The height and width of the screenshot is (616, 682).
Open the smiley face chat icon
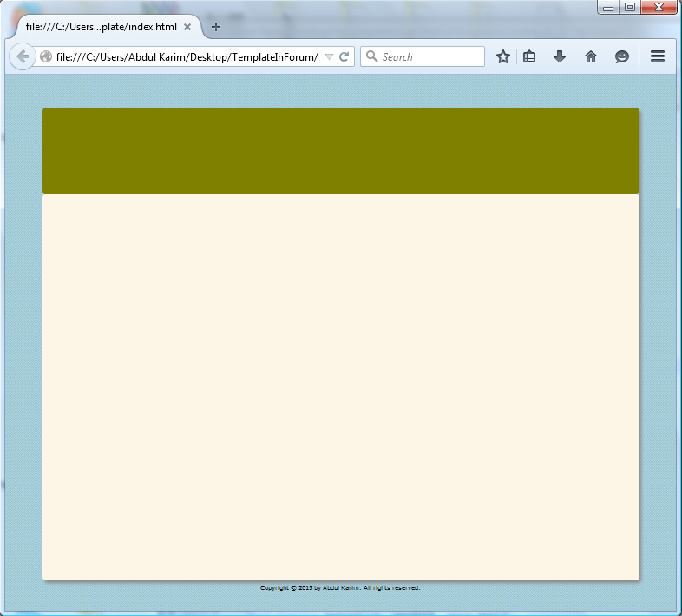point(622,56)
